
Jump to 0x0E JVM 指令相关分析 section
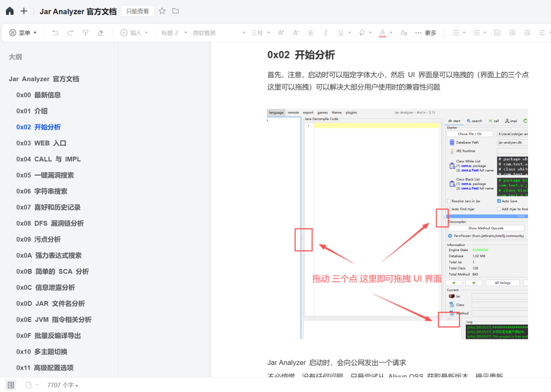pyautogui.click(x=54, y=320)
